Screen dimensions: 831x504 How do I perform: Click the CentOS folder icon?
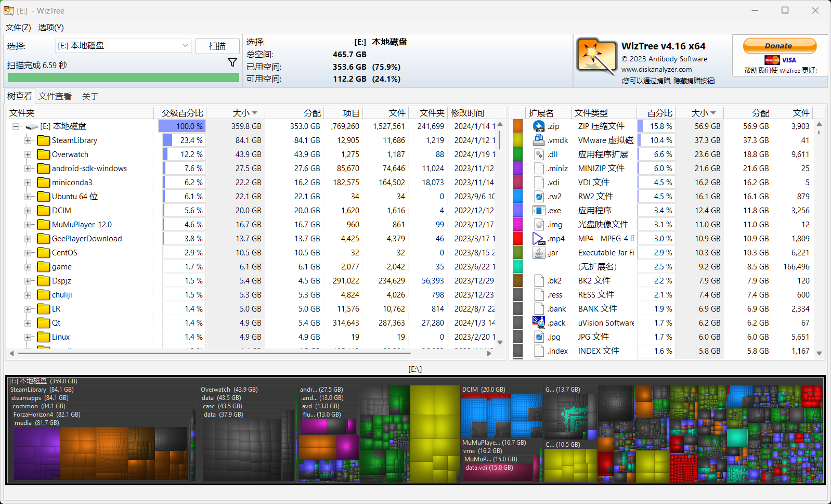44,253
